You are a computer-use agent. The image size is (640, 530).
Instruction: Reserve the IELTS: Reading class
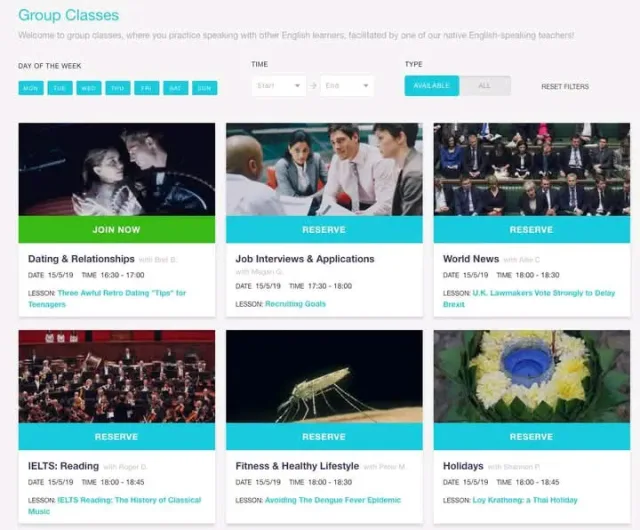coord(116,436)
